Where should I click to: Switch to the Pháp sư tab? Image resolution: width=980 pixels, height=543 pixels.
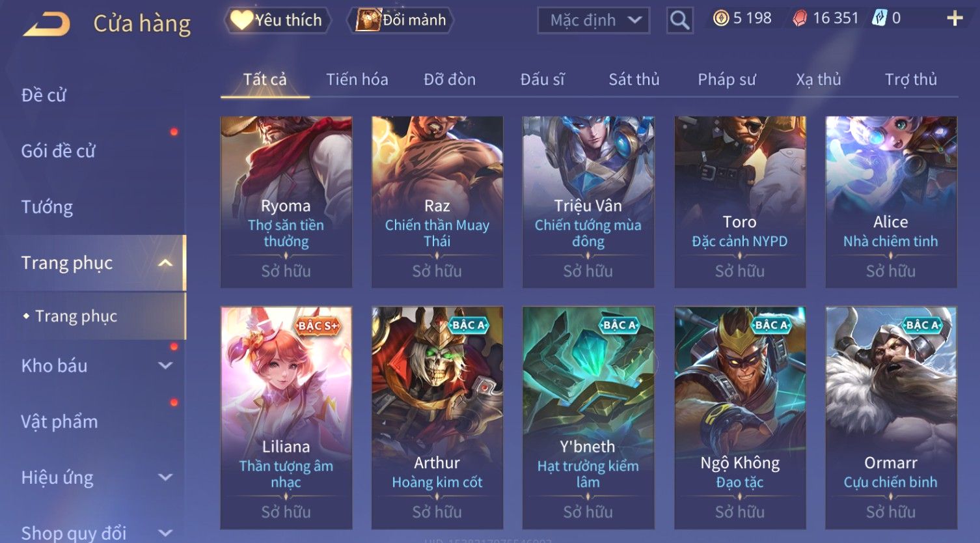click(727, 79)
